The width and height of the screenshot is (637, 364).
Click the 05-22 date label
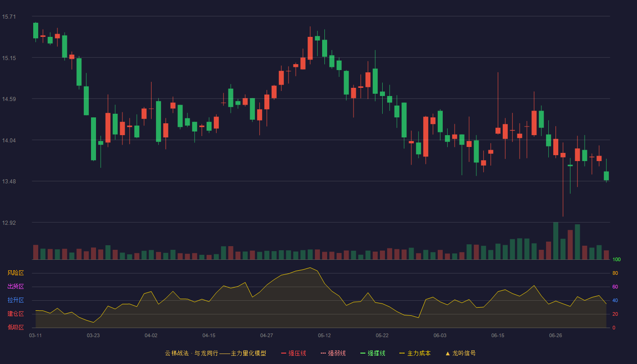(382, 335)
